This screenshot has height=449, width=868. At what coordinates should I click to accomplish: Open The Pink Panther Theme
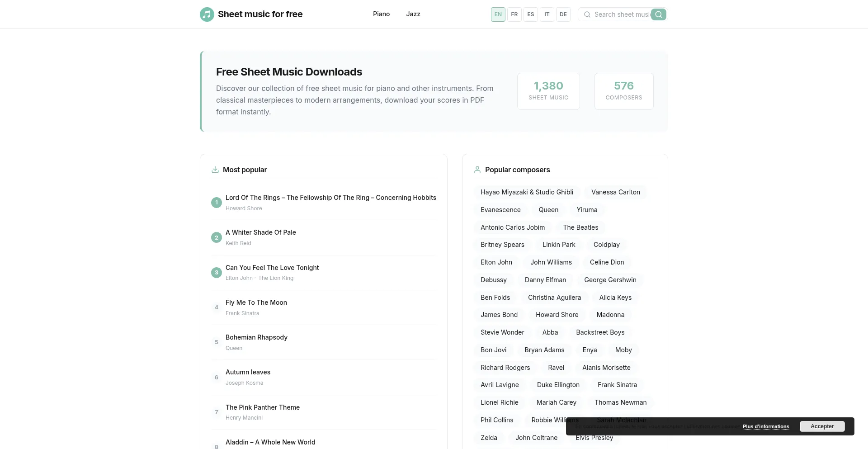(263, 407)
